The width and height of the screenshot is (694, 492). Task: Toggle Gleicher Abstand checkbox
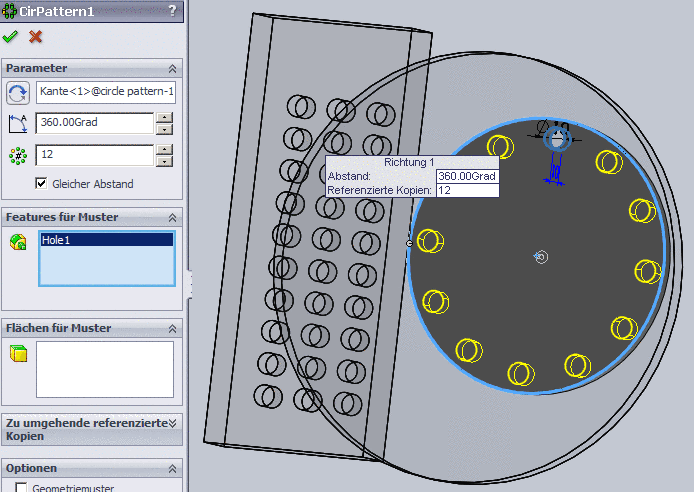pyautogui.click(x=41, y=183)
